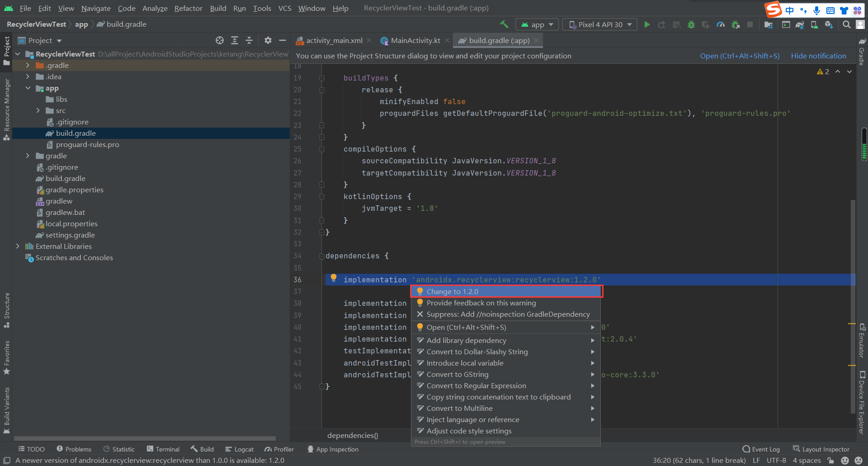The image size is (868, 466).
Task: Open the app run configuration dropdown
Action: 537,24
